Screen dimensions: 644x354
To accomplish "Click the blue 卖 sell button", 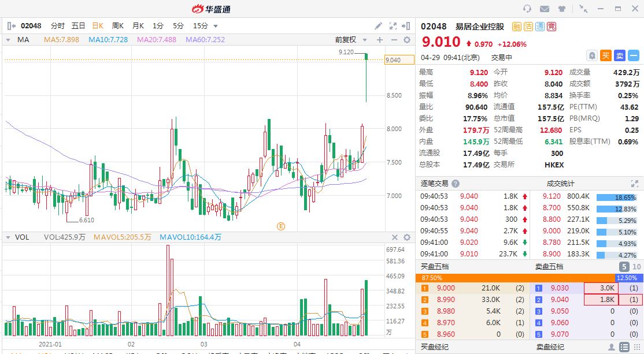I will pyautogui.click(x=620, y=55).
